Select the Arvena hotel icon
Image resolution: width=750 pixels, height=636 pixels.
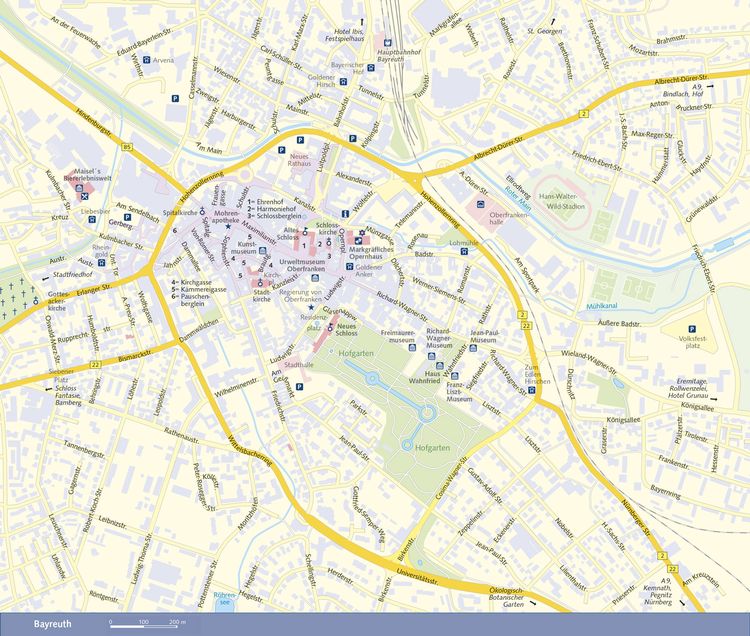coord(146,60)
